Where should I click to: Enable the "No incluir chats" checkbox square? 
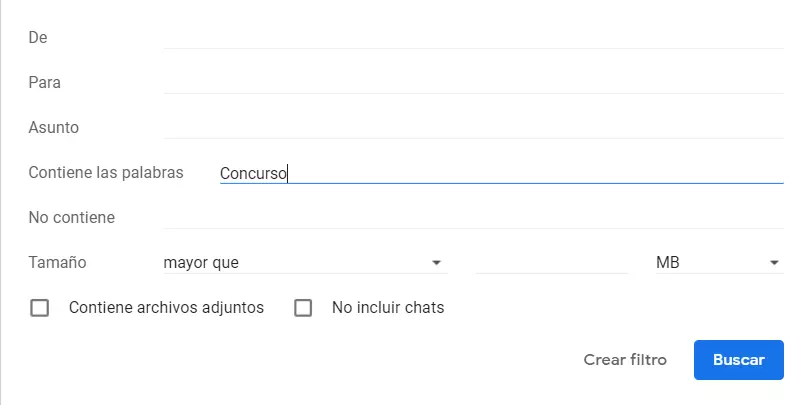(x=303, y=308)
